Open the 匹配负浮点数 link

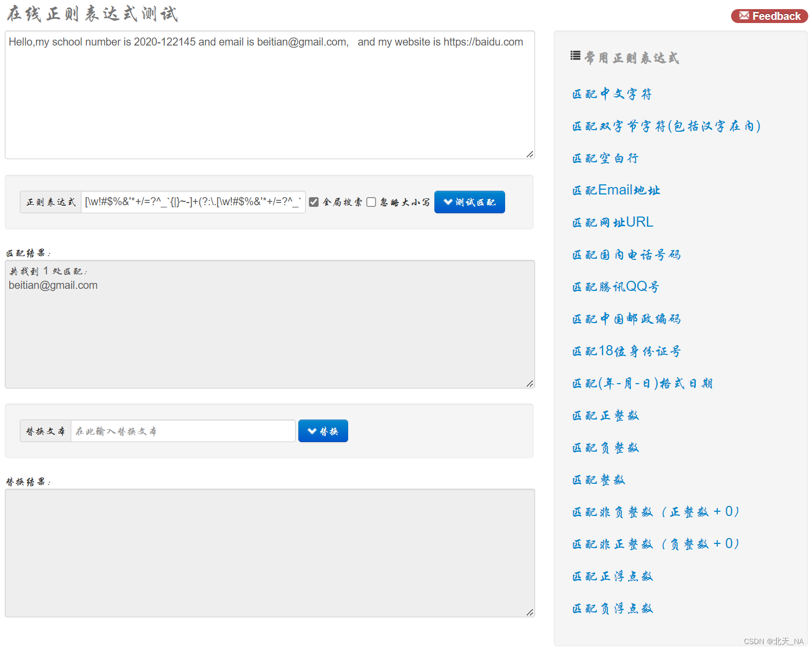(x=613, y=608)
